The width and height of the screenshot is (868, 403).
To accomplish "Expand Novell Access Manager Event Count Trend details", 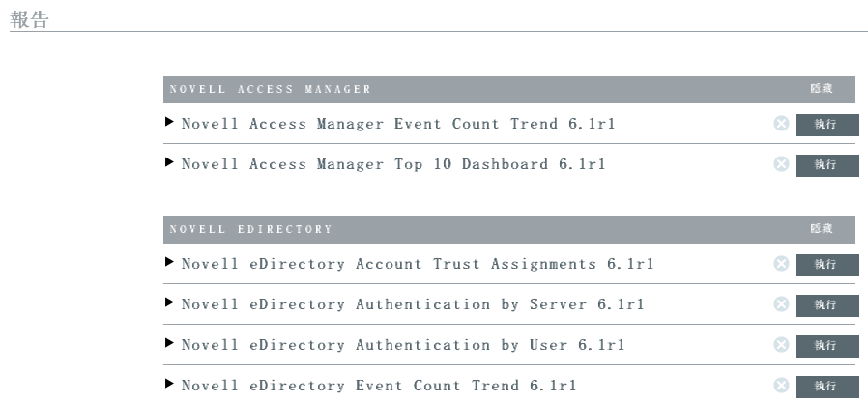I will (x=170, y=123).
